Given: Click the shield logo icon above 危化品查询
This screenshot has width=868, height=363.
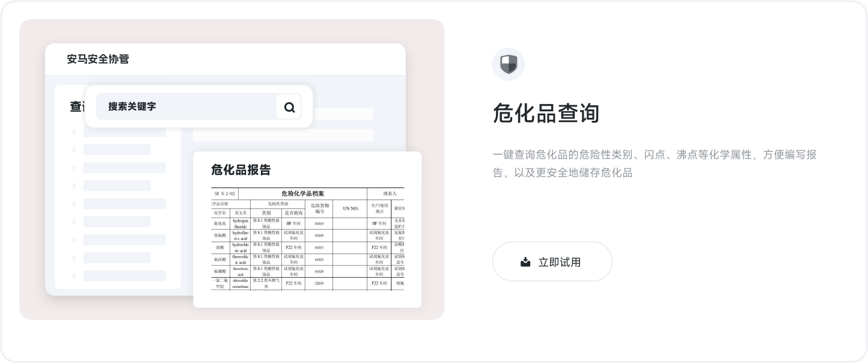Looking at the screenshot, I should point(509,64).
